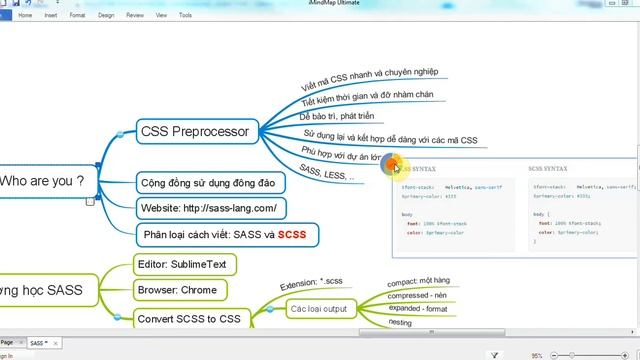The image size is (640, 360).
Task: Open the Review ribbon tab
Action: 135,15
